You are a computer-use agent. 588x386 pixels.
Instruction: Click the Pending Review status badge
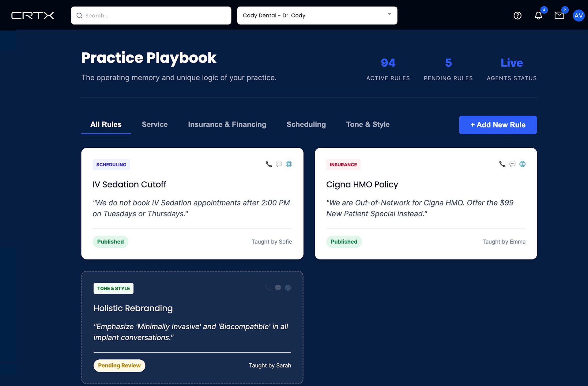tap(119, 365)
